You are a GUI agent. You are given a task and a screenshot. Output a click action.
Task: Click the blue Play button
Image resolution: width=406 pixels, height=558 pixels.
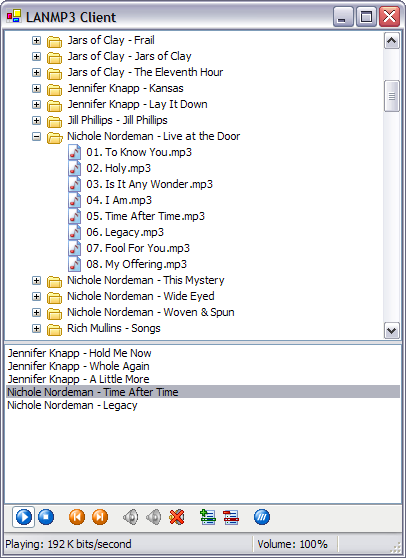pyautogui.click(x=24, y=517)
